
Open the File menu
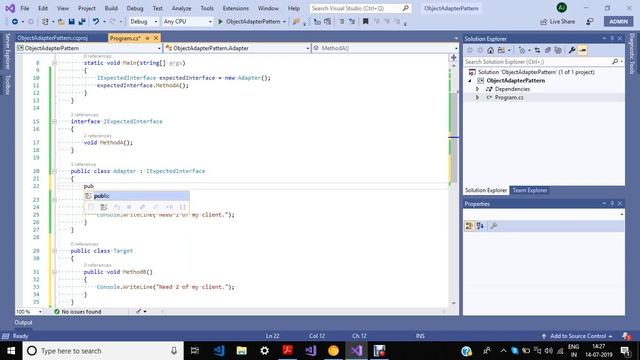coord(25,8)
